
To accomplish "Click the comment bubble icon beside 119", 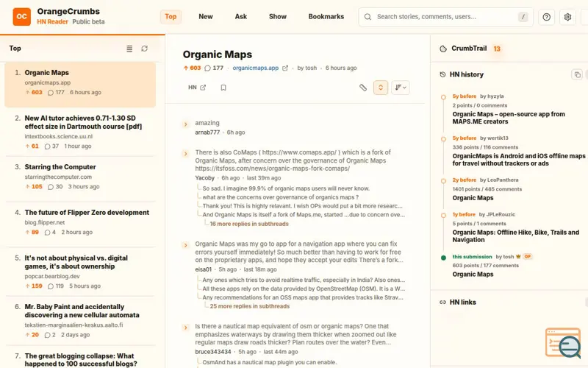I will click(51, 286).
